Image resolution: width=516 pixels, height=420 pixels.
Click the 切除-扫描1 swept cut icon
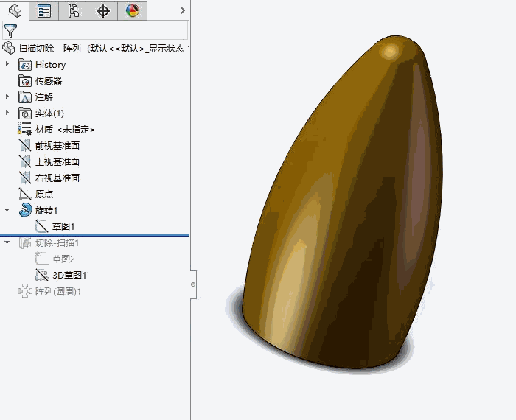(25, 242)
